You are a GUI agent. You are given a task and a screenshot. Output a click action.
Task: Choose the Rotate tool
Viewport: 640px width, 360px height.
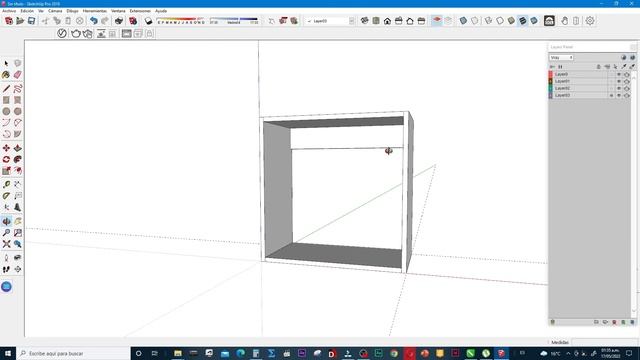(6, 160)
